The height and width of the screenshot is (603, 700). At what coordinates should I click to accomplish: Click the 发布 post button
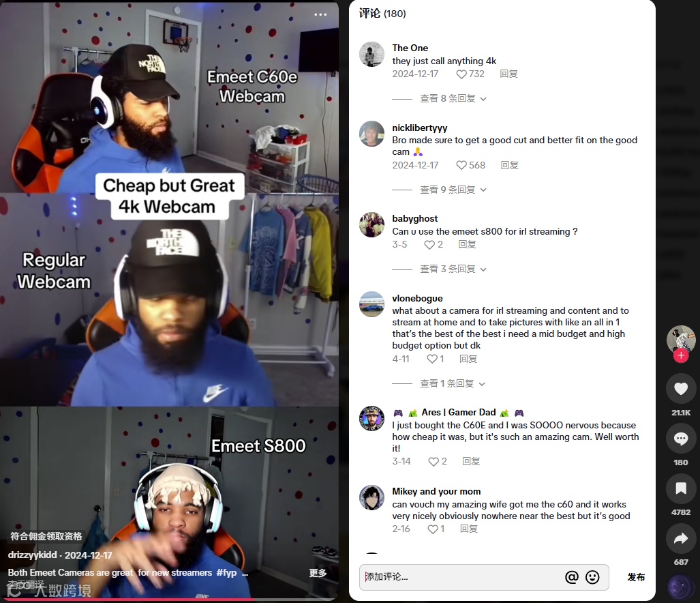pos(636,577)
